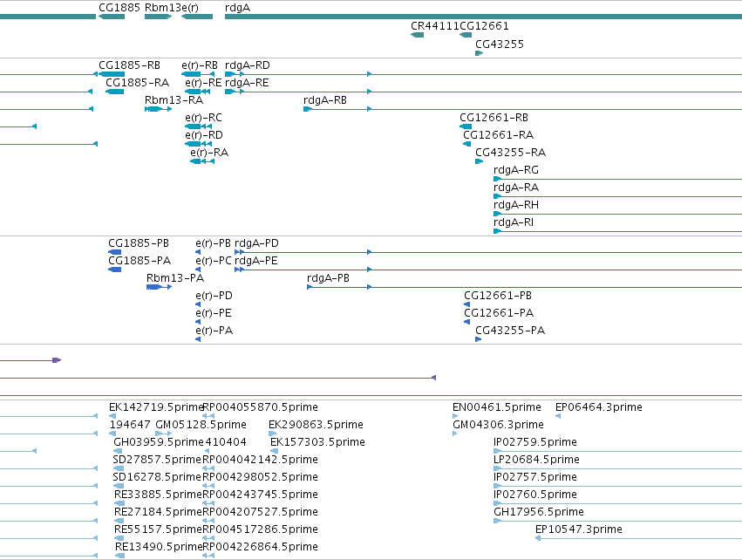Viewport: 742px width, 560px height.
Task: Click the LP20684.5prime EST label
Action: pos(536,460)
